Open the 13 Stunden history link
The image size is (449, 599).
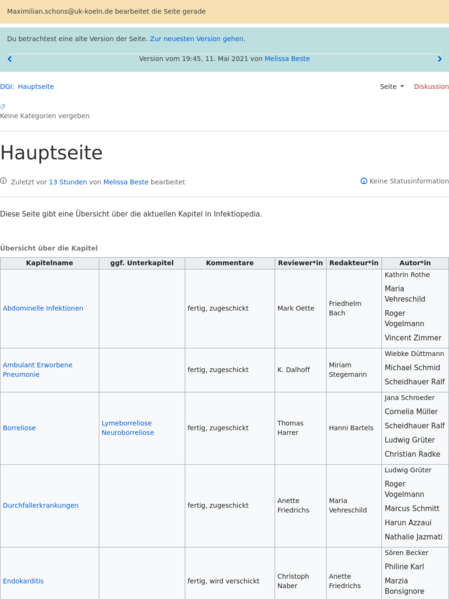tap(68, 182)
